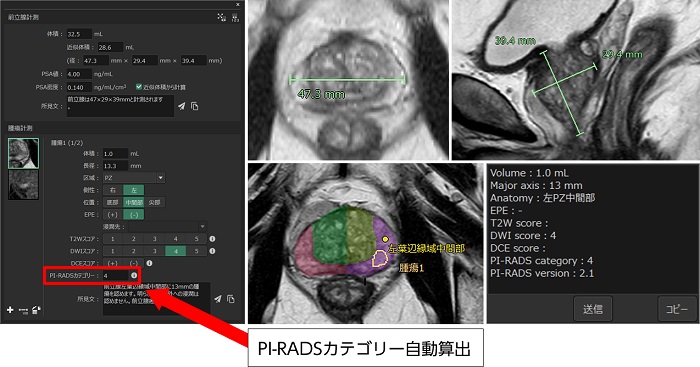Viewport: 700px width, 367px height.
Task: Set T2W score to 2
Action: tap(133, 239)
